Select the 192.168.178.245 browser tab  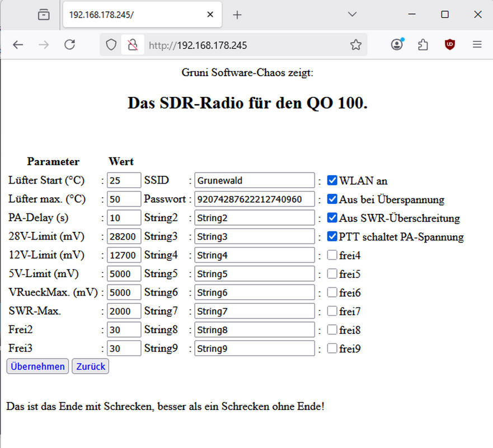(134, 15)
